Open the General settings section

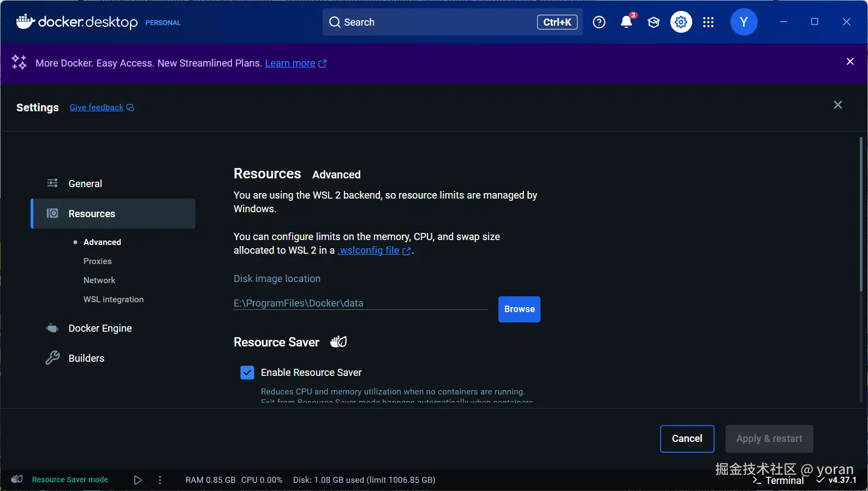[x=113, y=183]
